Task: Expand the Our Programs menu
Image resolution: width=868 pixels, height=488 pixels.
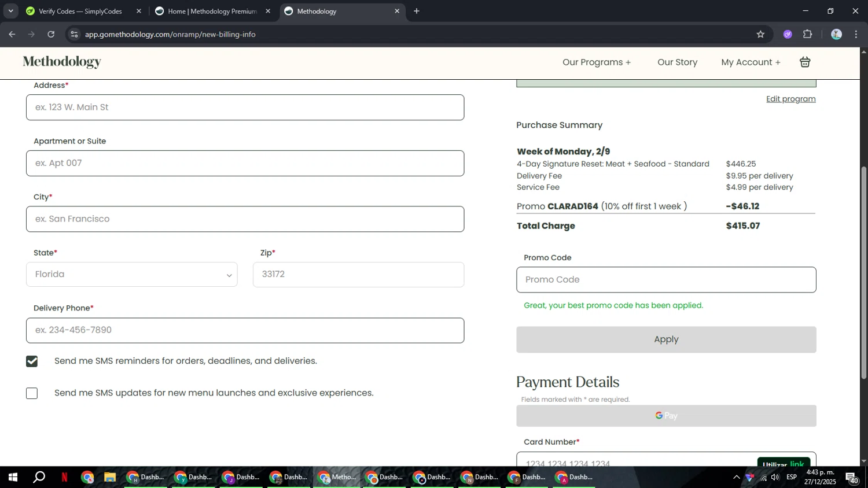Action: click(x=597, y=62)
